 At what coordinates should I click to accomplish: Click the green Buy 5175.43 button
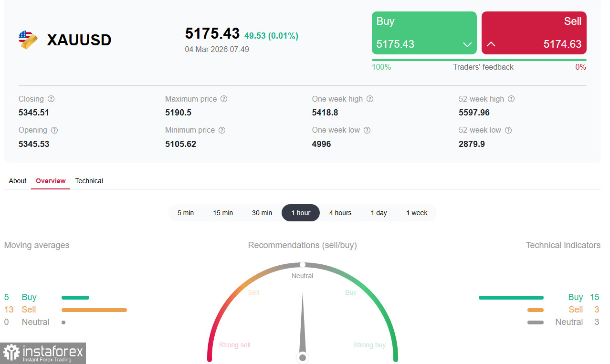[424, 33]
